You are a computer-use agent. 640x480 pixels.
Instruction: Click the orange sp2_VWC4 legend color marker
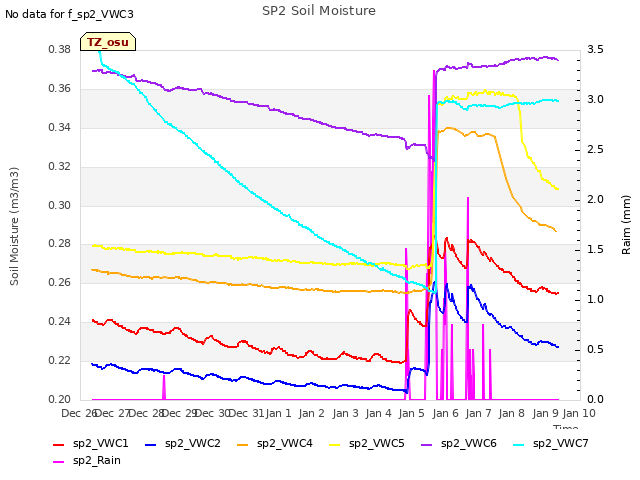(x=243, y=445)
